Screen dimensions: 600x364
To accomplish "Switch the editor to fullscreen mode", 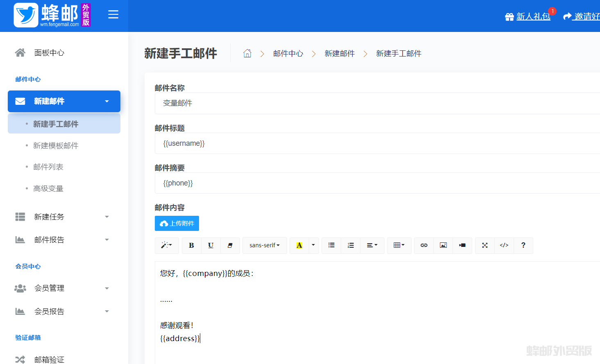I will click(485, 245).
